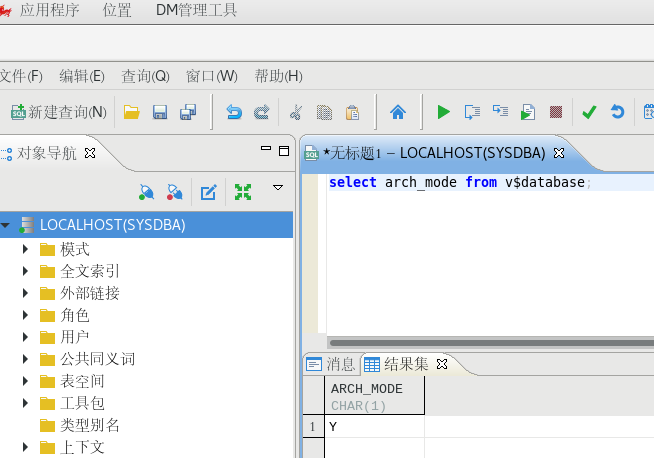The width and height of the screenshot is (654, 458).
Task: Open the 应用程序 system menu
Action: [x=49, y=10]
